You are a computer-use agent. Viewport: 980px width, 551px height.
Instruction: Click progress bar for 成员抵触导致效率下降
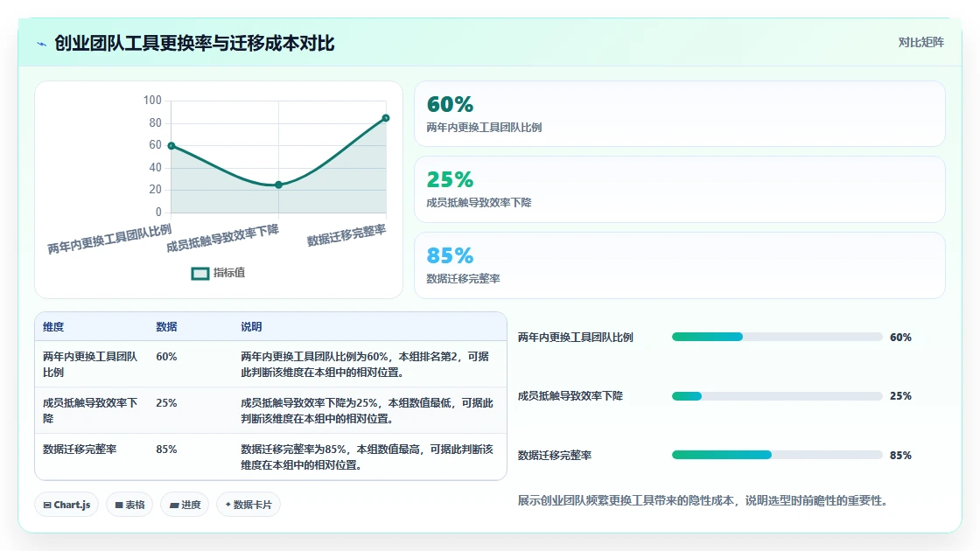point(777,396)
